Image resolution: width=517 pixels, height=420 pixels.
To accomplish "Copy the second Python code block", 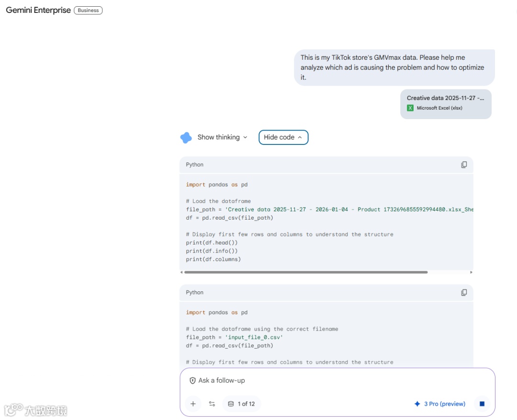I will (463, 293).
